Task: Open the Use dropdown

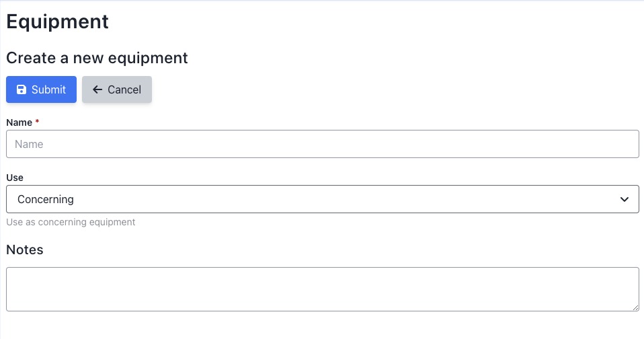Action: 322,199
